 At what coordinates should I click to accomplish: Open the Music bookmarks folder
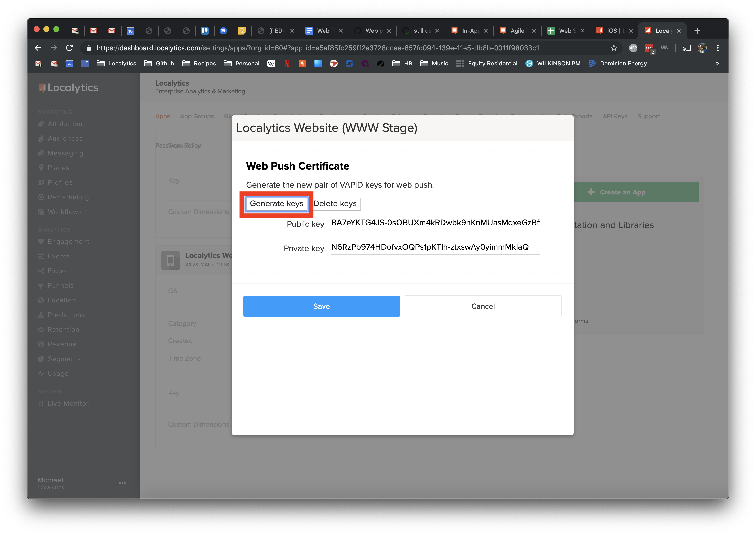tap(434, 64)
